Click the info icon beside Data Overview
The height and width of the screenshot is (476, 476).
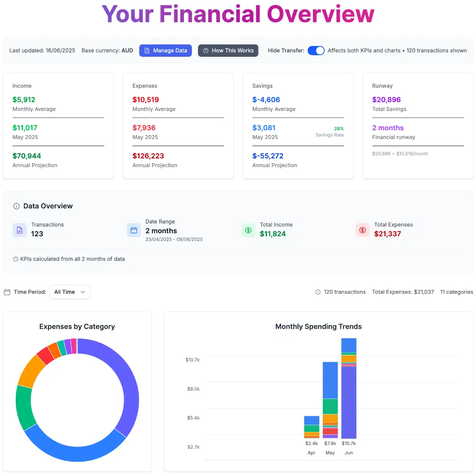(16, 206)
